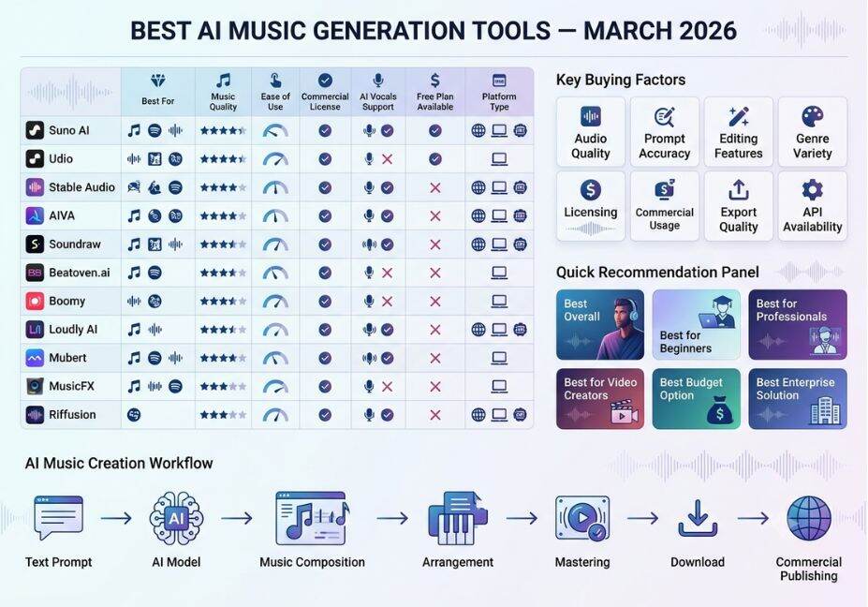Click the "AI Music Creation Workflow" heading
Image resolution: width=868 pixels, height=607 pixels.
click(x=119, y=463)
